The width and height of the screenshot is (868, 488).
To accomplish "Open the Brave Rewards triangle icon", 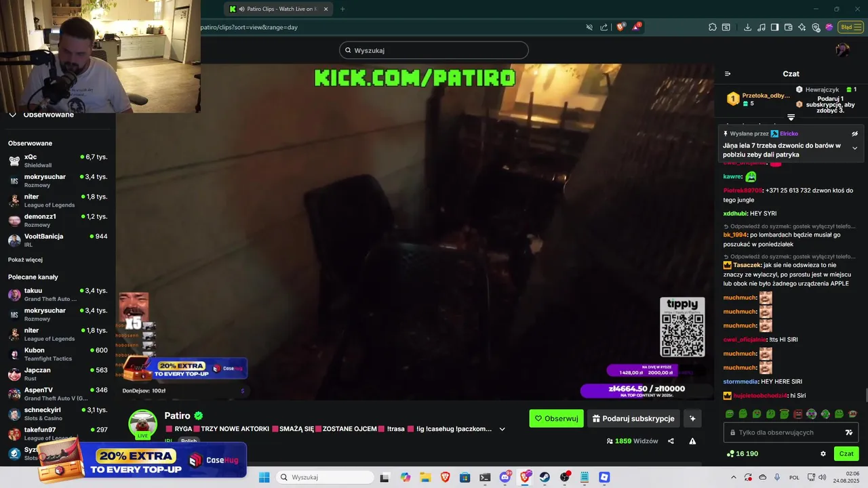I will 636,27.
